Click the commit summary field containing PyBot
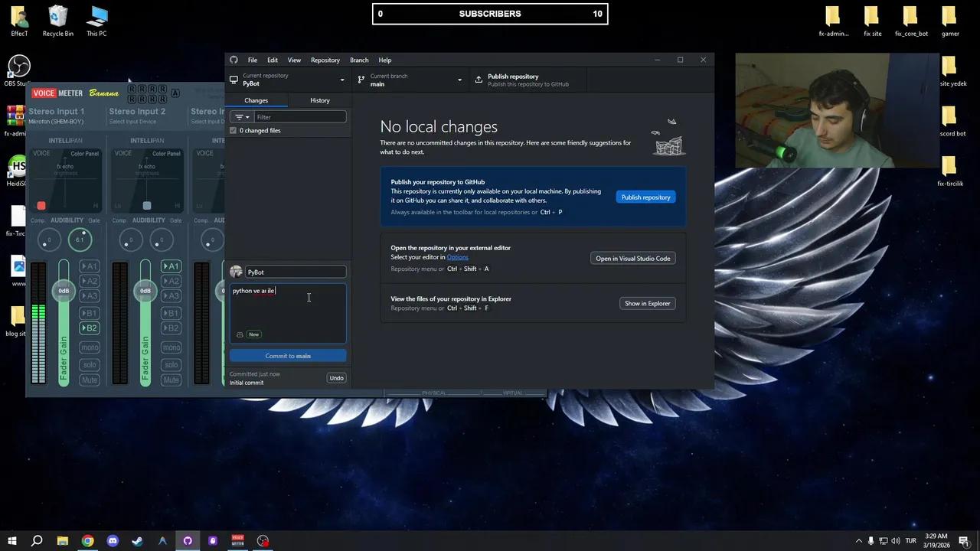The image size is (980, 551). click(x=295, y=272)
